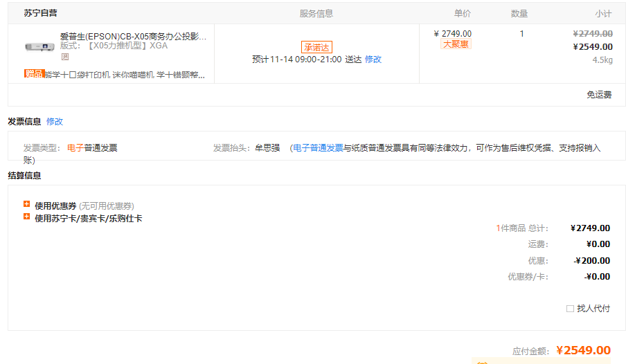Viewport: 626px width, 364px height.
Task: Click the 承诺达 delivery badge
Action: (x=316, y=48)
